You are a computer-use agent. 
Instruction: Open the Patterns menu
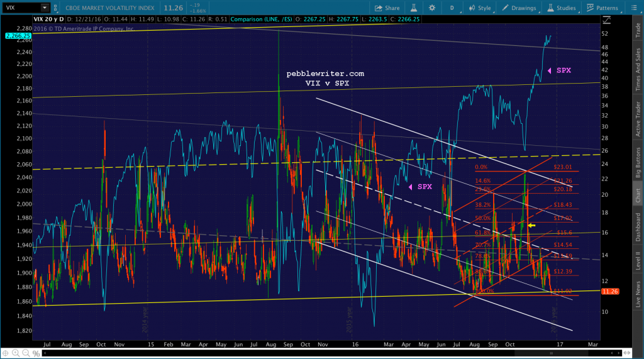(x=602, y=8)
